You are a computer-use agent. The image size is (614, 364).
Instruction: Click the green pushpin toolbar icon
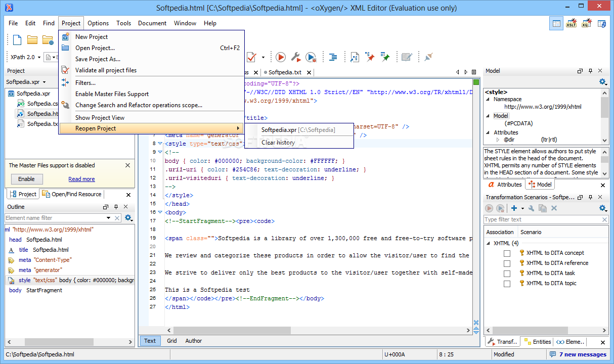(385, 57)
